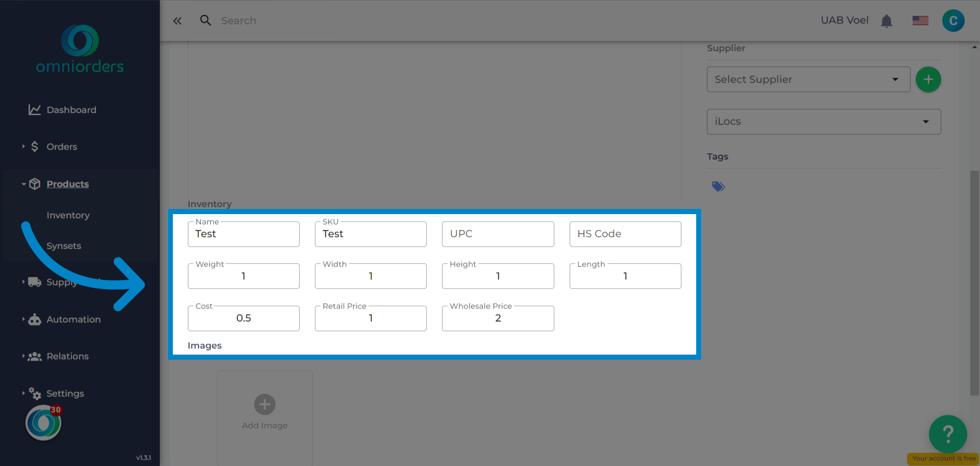Expand the Settings menu arrow

(23, 393)
